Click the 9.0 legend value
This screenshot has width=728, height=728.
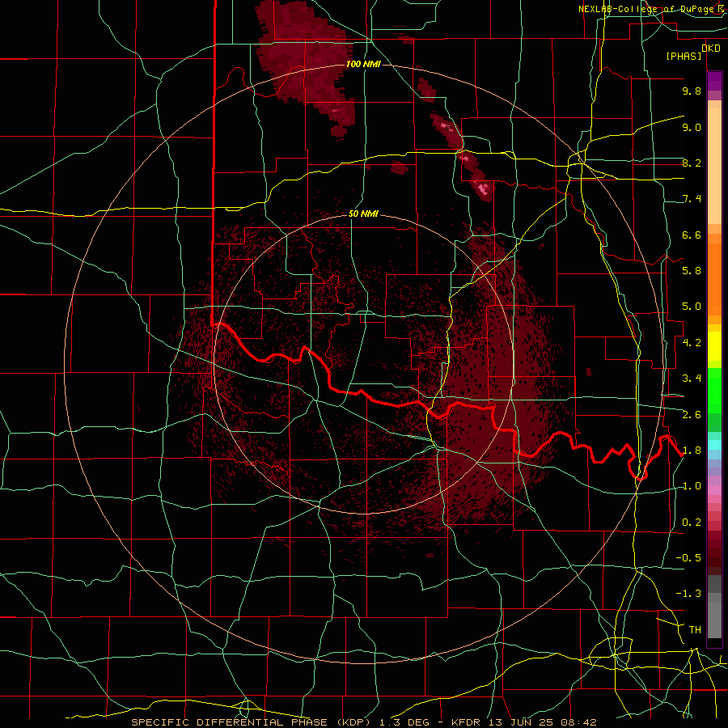pos(692,127)
